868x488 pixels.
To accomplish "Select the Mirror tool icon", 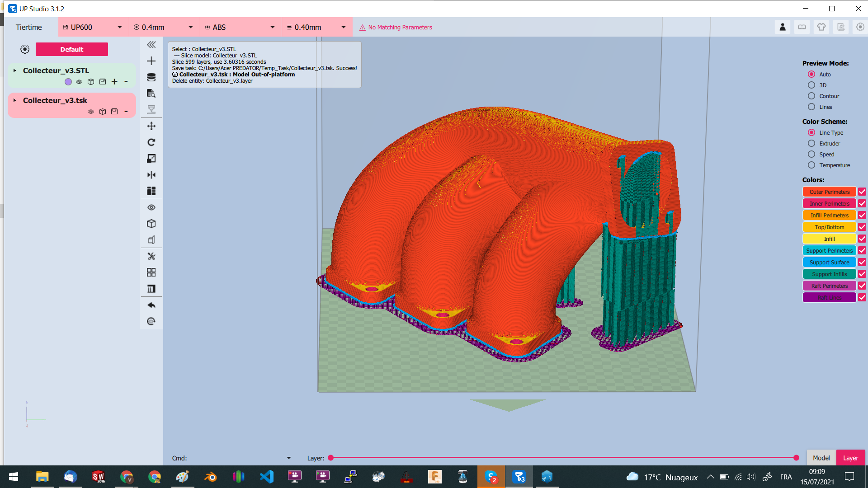I will (x=151, y=175).
